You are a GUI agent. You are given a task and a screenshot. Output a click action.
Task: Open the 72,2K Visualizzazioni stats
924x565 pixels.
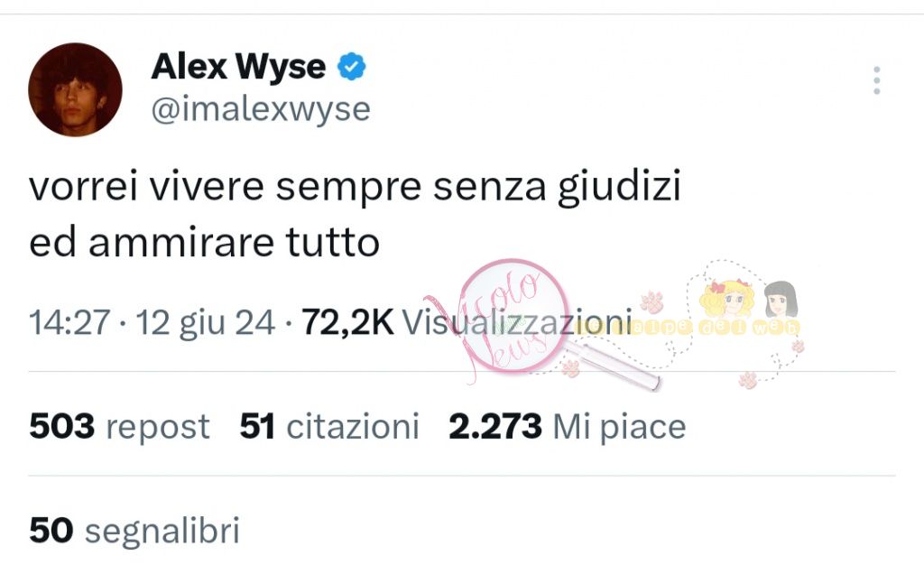[x=467, y=323]
